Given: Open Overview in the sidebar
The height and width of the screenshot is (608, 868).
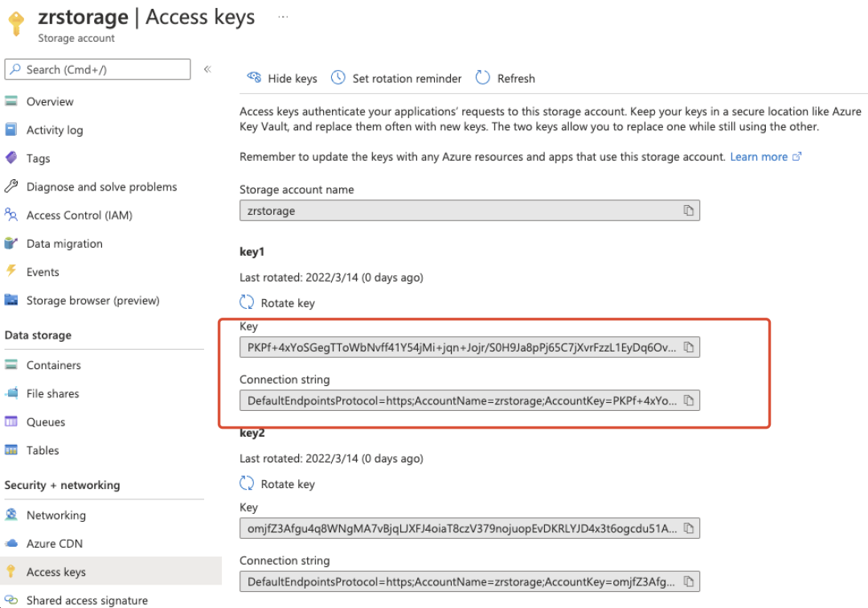Looking at the screenshot, I should (x=50, y=101).
